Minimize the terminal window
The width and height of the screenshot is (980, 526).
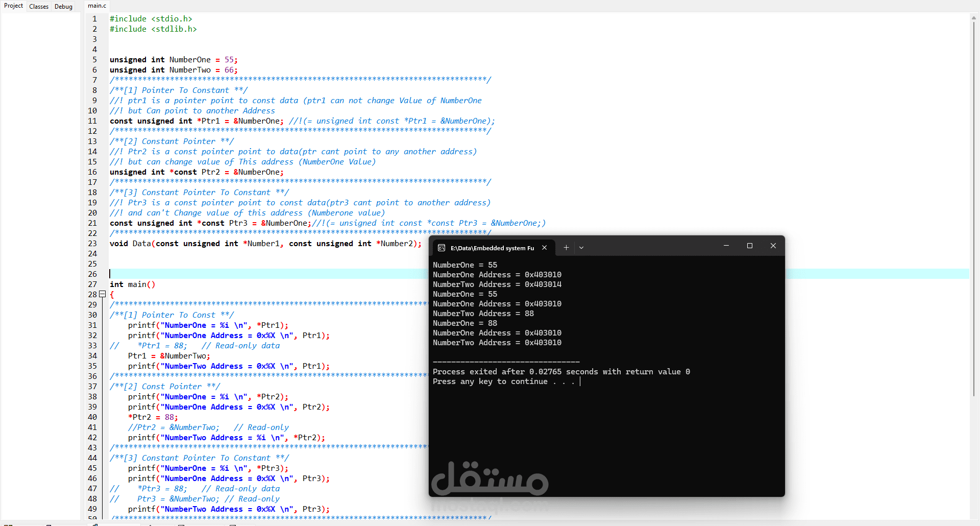coord(726,246)
